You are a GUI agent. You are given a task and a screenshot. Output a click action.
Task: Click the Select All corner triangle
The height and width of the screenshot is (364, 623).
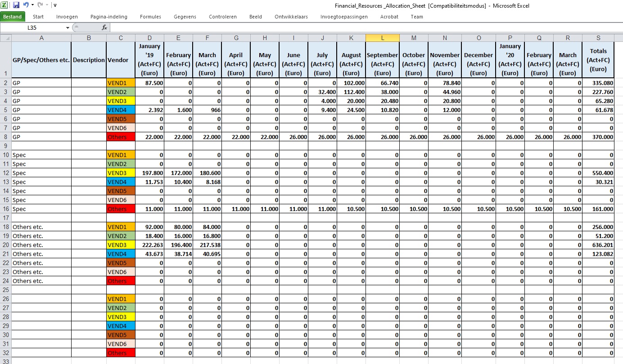click(x=6, y=38)
